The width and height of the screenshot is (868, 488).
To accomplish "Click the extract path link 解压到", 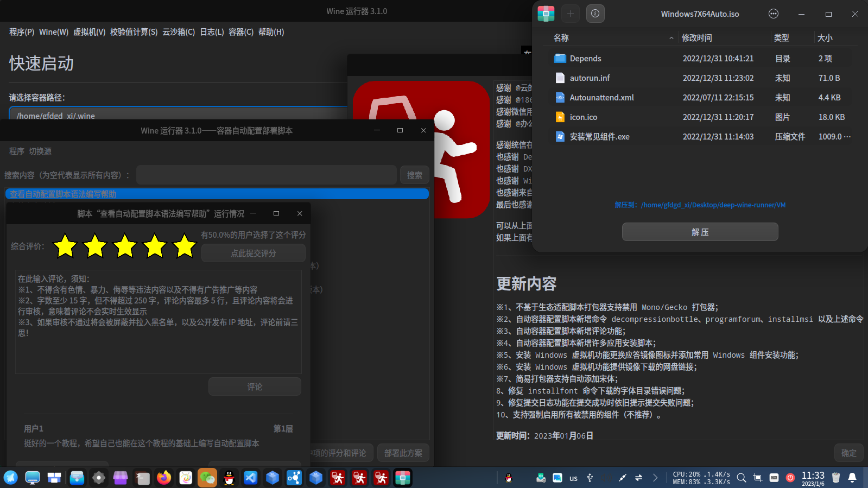I will (x=700, y=205).
